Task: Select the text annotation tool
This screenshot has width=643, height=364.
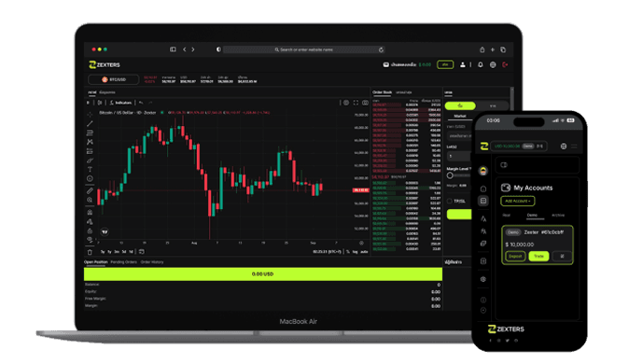Action: (x=90, y=169)
